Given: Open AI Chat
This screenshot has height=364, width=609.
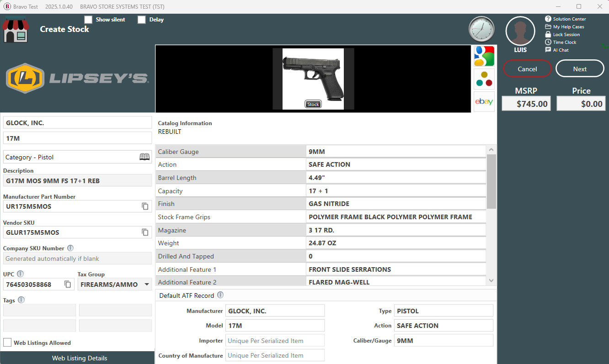Looking at the screenshot, I should click(557, 50).
